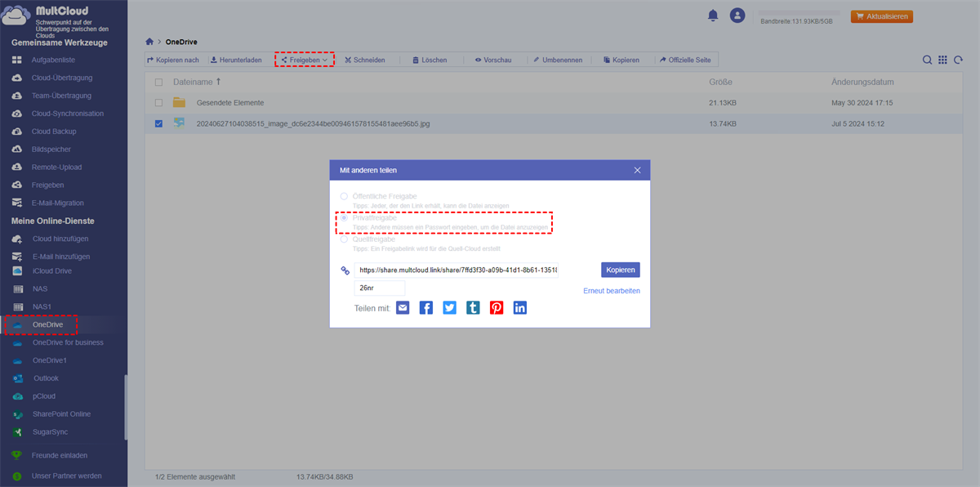Screen dimensions: 980x487
Task: Open the notifications bell icon
Action: [x=713, y=16]
